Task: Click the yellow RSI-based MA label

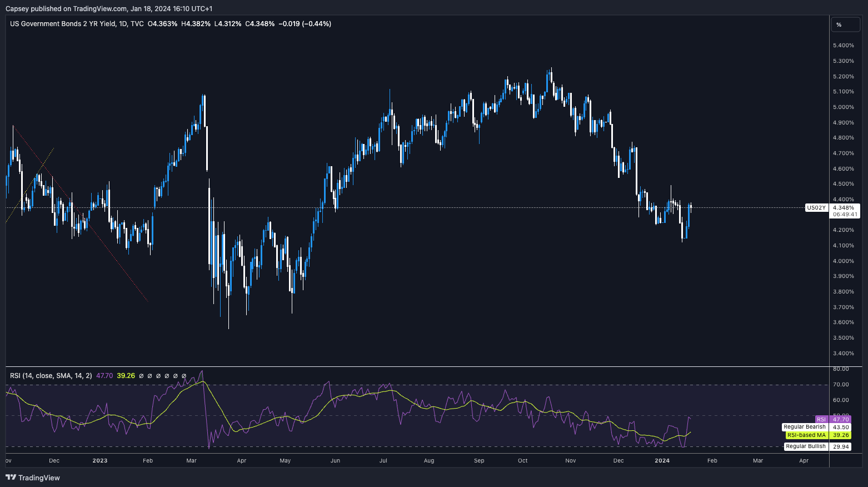Action: tap(806, 435)
